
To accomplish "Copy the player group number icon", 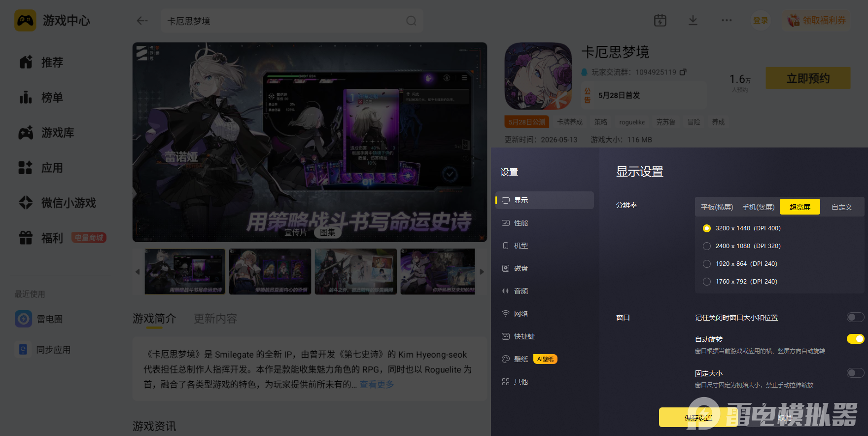I will click(x=683, y=72).
